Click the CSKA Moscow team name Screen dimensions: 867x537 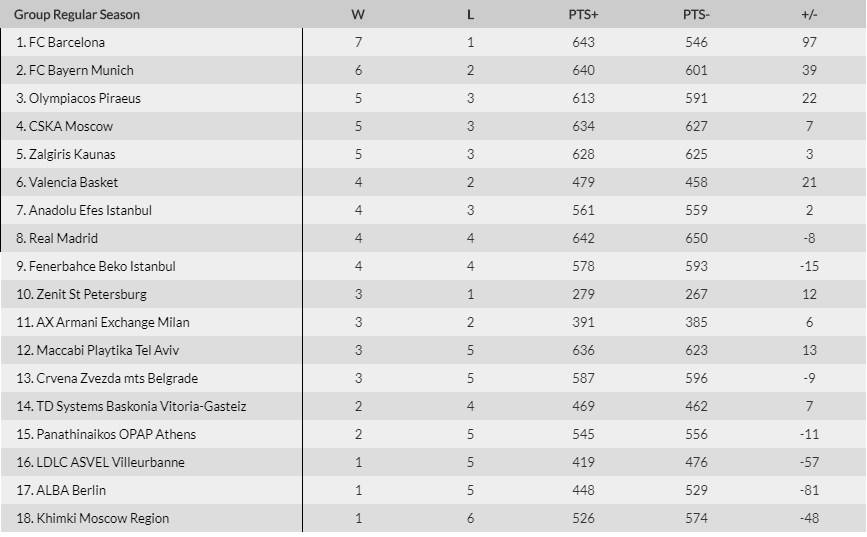[x=71, y=126]
